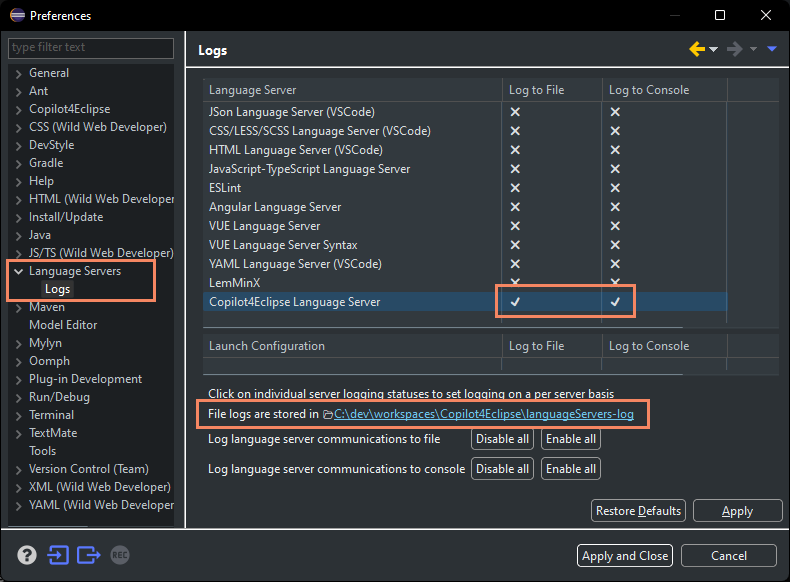The image size is (790, 582).
Task: Click the Eclipse icon in title bar
Action: coord(17,15)
